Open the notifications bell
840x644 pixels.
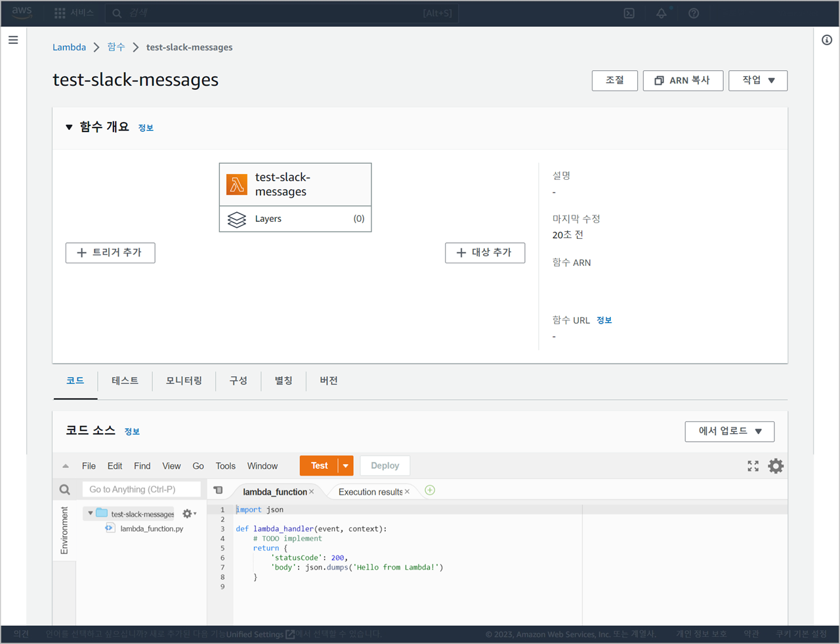(661, 13)
